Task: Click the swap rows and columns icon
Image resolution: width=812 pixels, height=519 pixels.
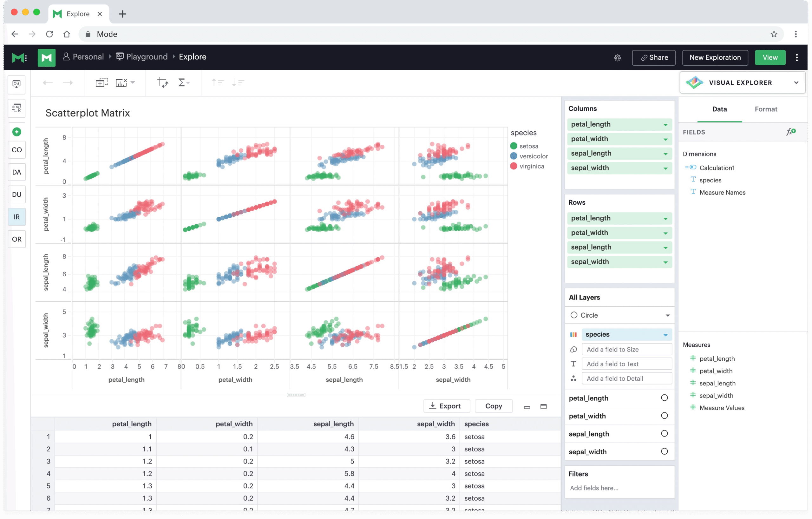Action: [163, 82]
